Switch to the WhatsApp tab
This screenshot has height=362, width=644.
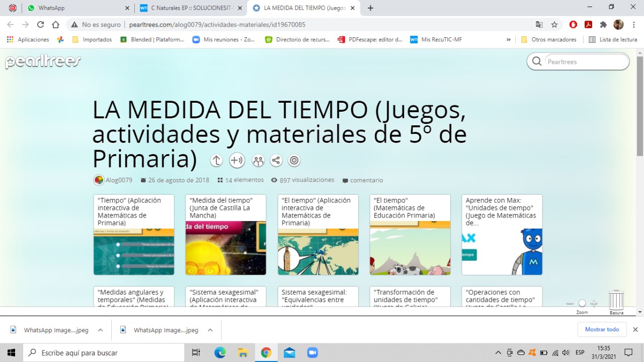coord(75,8)
